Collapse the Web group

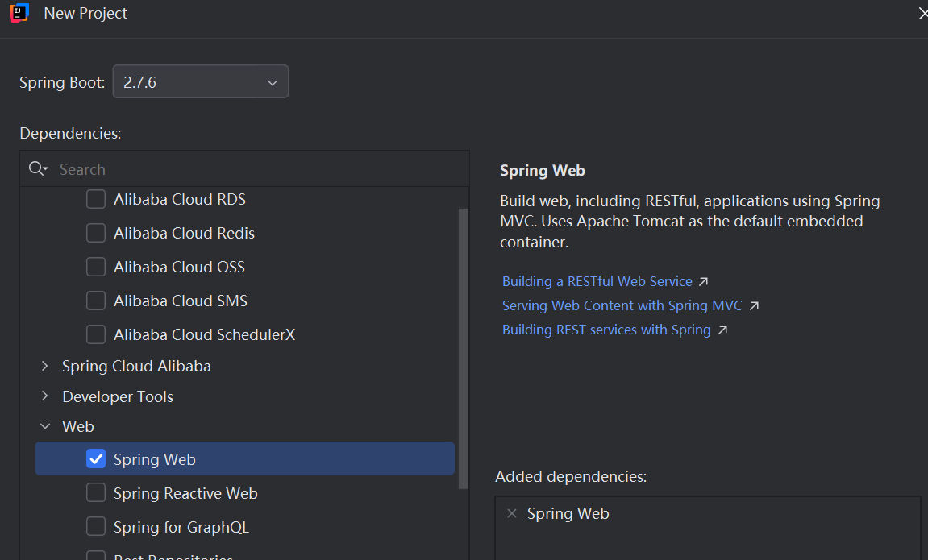click(45, 426)
